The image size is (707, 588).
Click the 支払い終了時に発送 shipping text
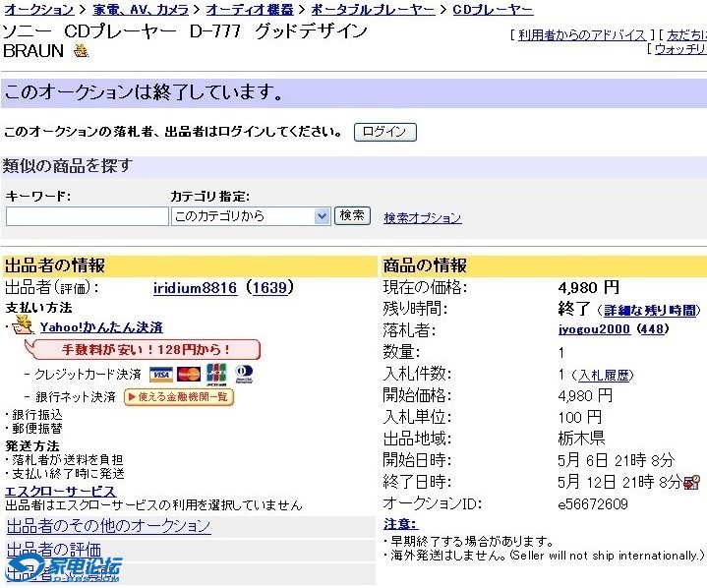[x=68, y=474]
